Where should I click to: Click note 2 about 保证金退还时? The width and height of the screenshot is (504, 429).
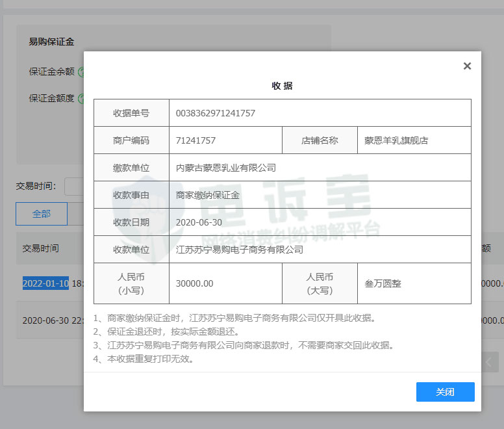coord(166,331)
